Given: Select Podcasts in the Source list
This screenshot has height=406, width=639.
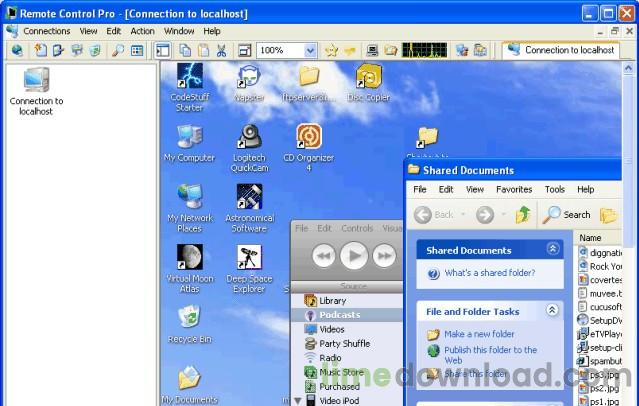Looking at the screenshot, I should pos(339,315).
